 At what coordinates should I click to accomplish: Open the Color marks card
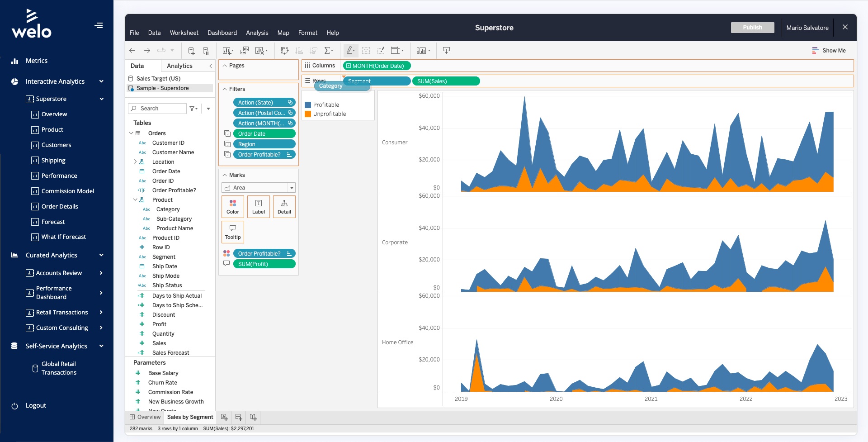tap(233, 207)
